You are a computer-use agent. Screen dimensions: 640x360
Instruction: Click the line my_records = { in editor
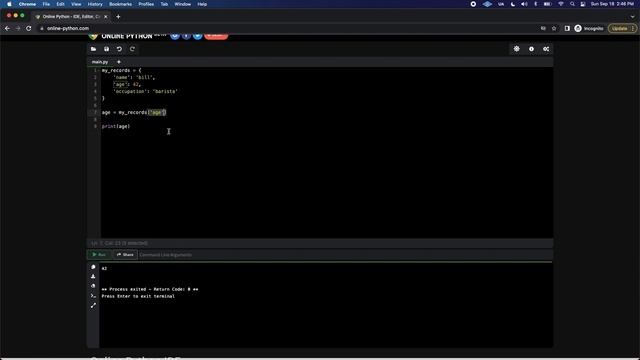(122, 71)
